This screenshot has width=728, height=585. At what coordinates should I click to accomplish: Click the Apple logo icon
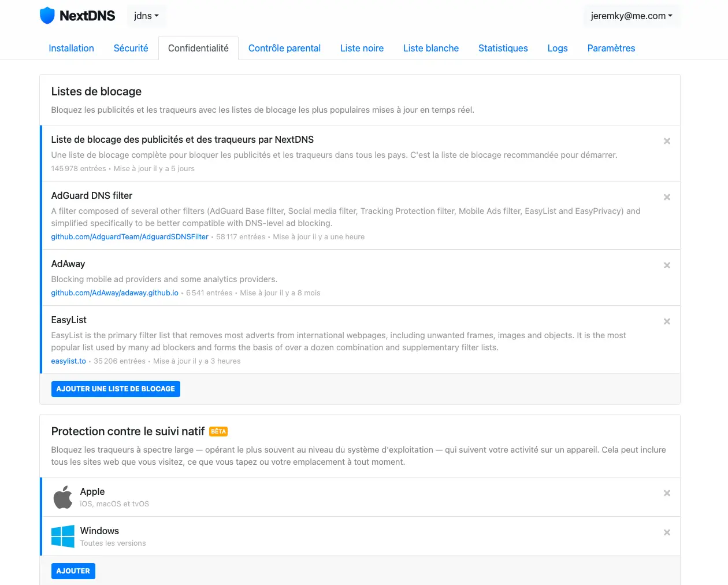62,497
